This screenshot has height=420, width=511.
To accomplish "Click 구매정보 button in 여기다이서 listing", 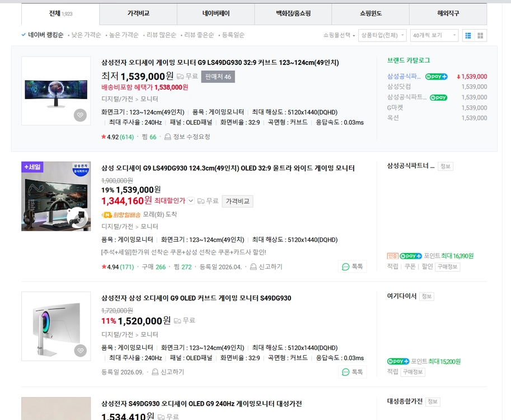I will tap(412, 372).
